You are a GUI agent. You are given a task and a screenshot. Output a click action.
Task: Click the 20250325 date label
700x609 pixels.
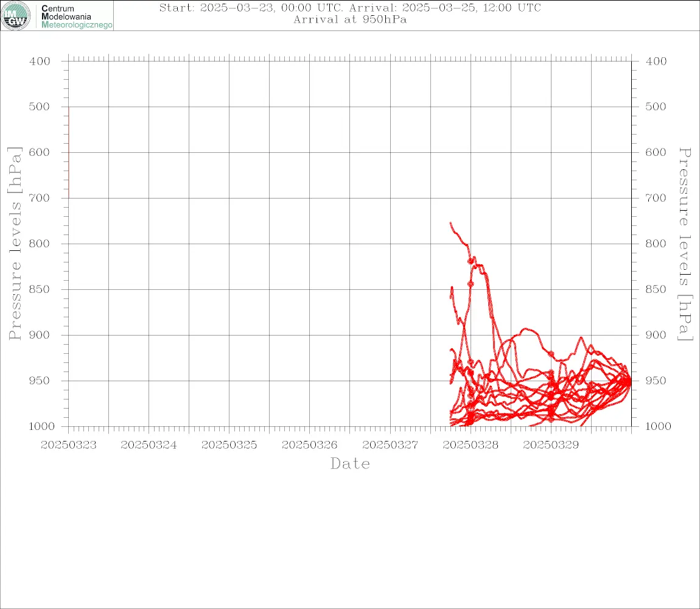pyautogui.click(x=229, y=445)
